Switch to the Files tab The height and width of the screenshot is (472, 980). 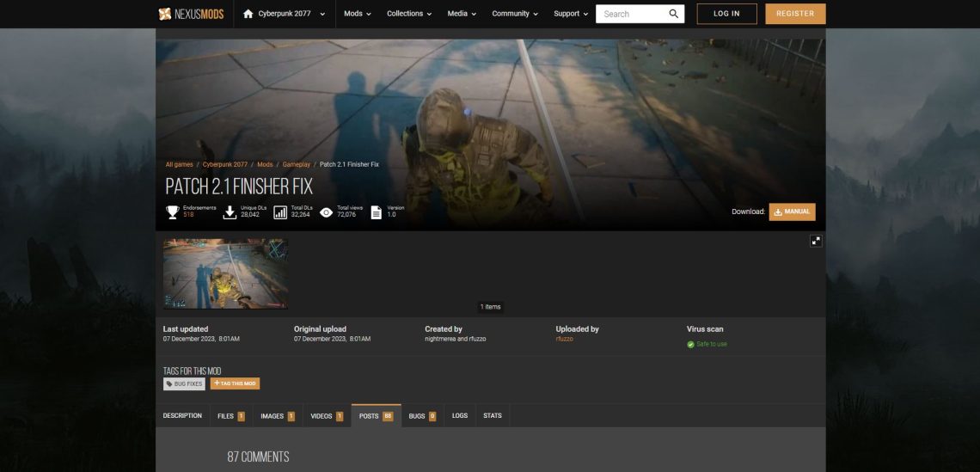(x=230, y=416)
